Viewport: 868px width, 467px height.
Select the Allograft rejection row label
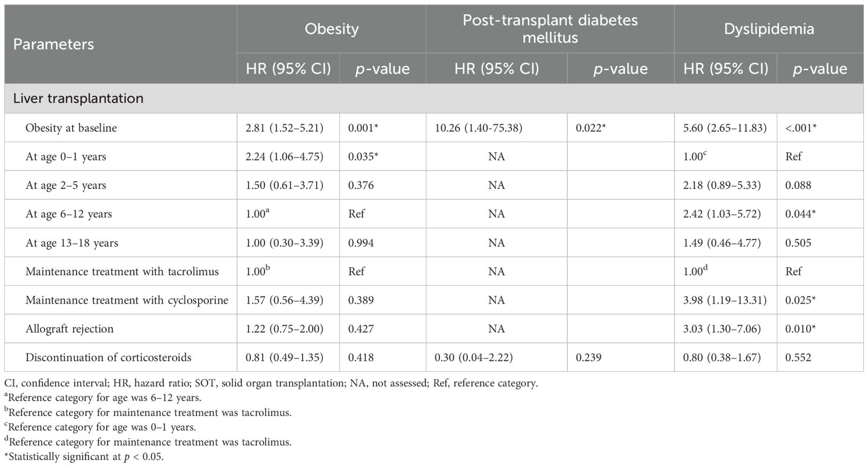[x=69, y=329]
